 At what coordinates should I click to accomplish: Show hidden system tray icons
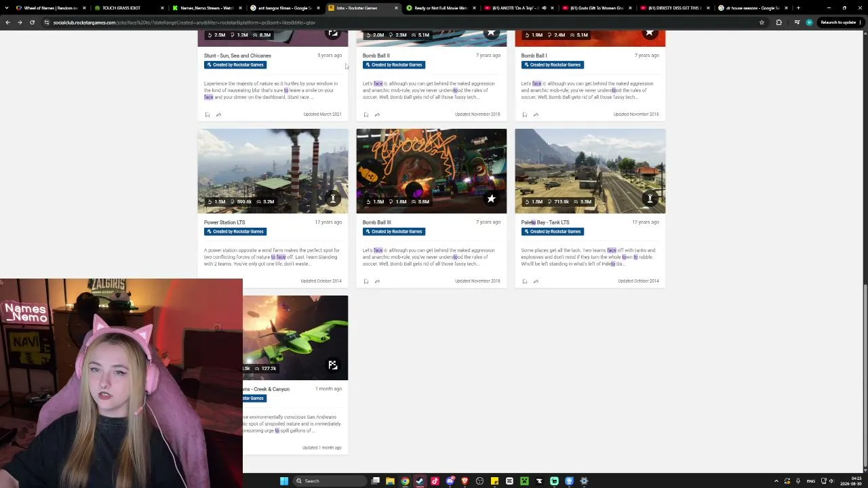[x=777, y=481]
